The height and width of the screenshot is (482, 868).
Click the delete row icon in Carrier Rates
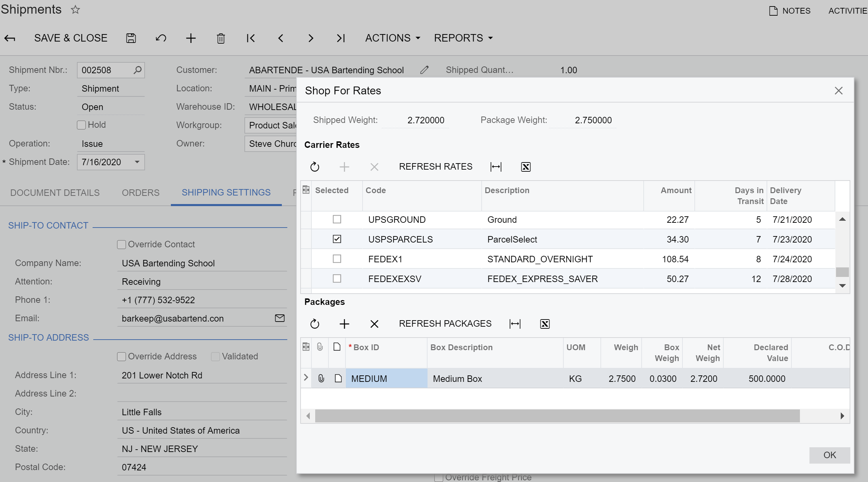pyautogui.click(x=374, y=166)
